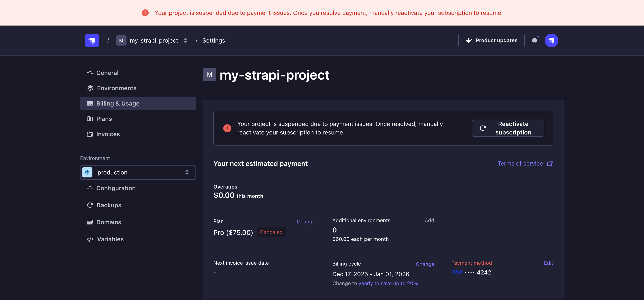Click the Visa card icon

(457, 272)
